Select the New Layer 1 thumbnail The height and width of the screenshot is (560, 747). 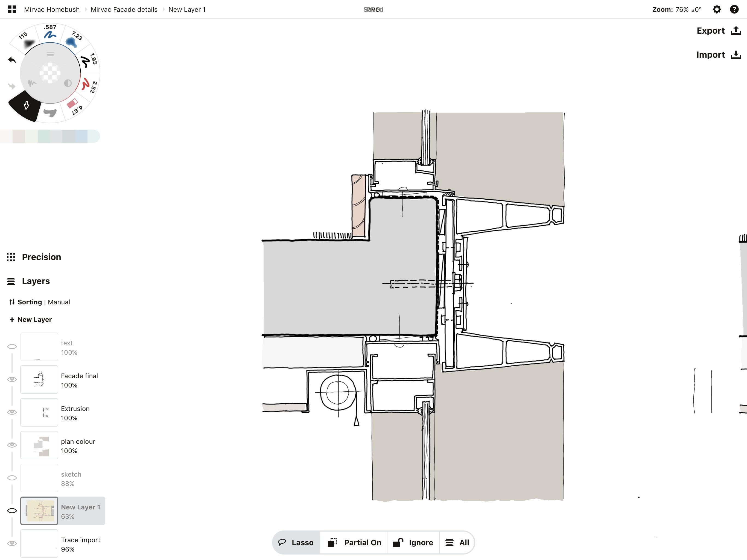tap(39, 510)
